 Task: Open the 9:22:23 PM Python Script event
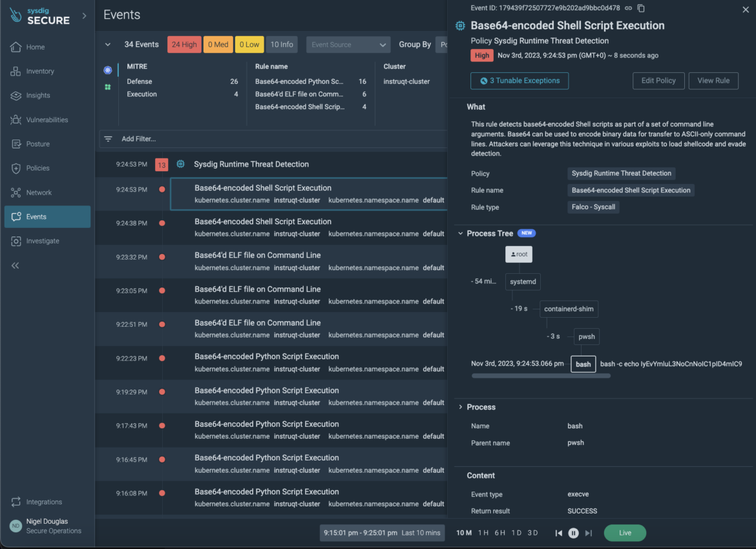(x=271, y=362)
